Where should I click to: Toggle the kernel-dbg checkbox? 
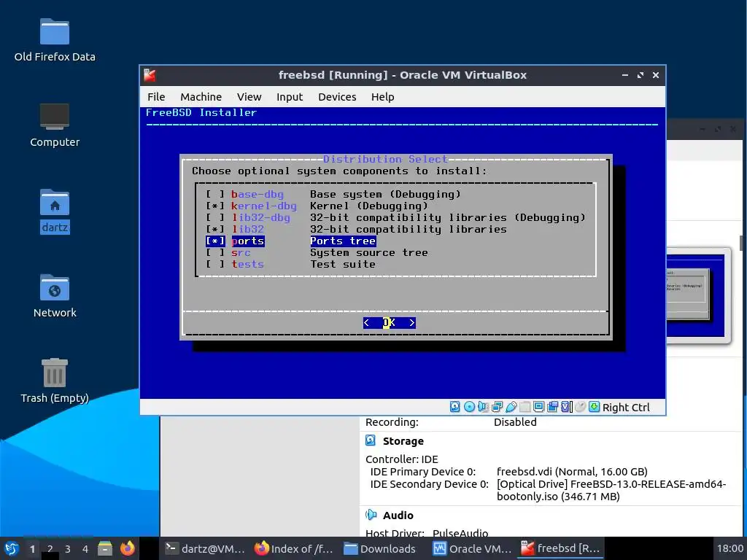pyautogui.click(x=215, y=206)
